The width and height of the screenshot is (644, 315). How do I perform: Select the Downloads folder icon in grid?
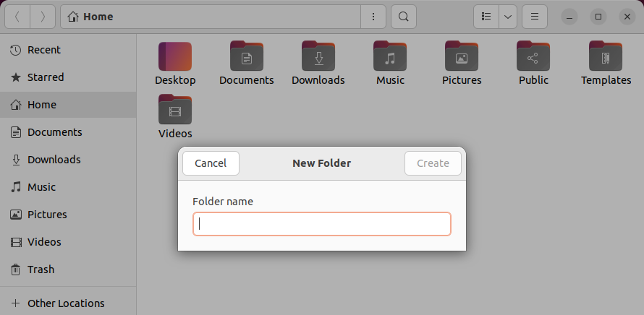point(318,56)
